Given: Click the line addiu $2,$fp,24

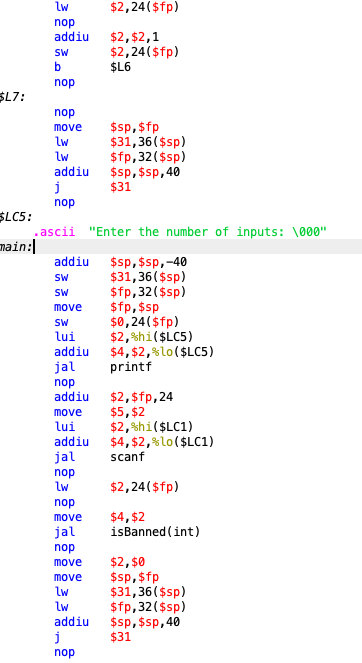Looking at the screenshot, I should click(114, 397).
